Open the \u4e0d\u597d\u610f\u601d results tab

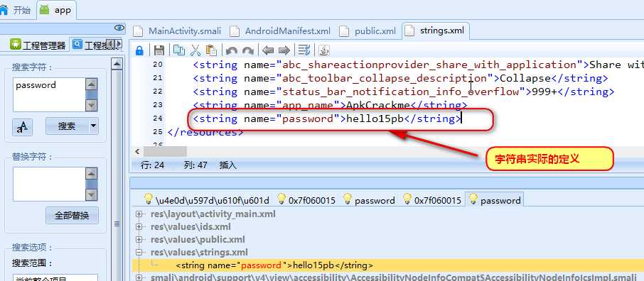pos(207,200)
